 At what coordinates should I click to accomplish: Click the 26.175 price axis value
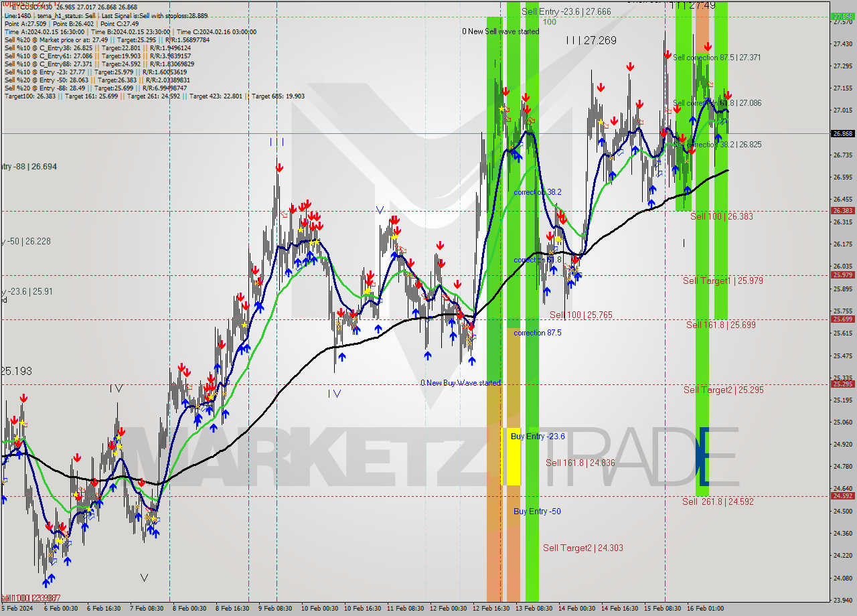842,244
